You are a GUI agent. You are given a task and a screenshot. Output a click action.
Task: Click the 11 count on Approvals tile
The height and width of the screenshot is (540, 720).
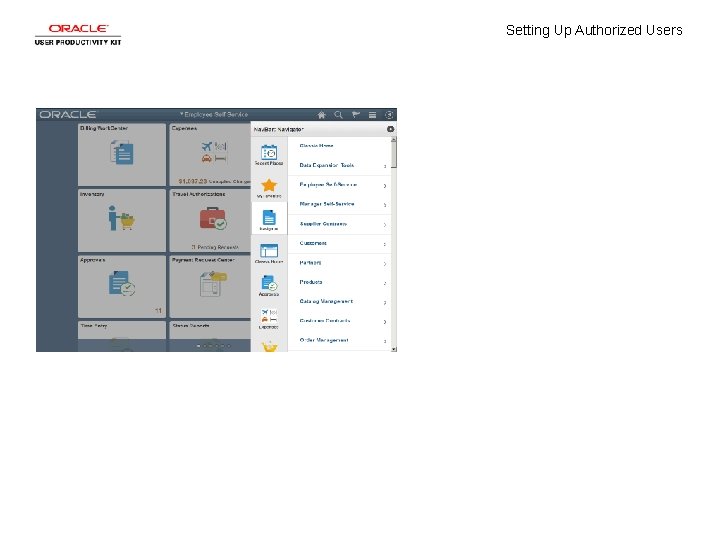(158, 311)
